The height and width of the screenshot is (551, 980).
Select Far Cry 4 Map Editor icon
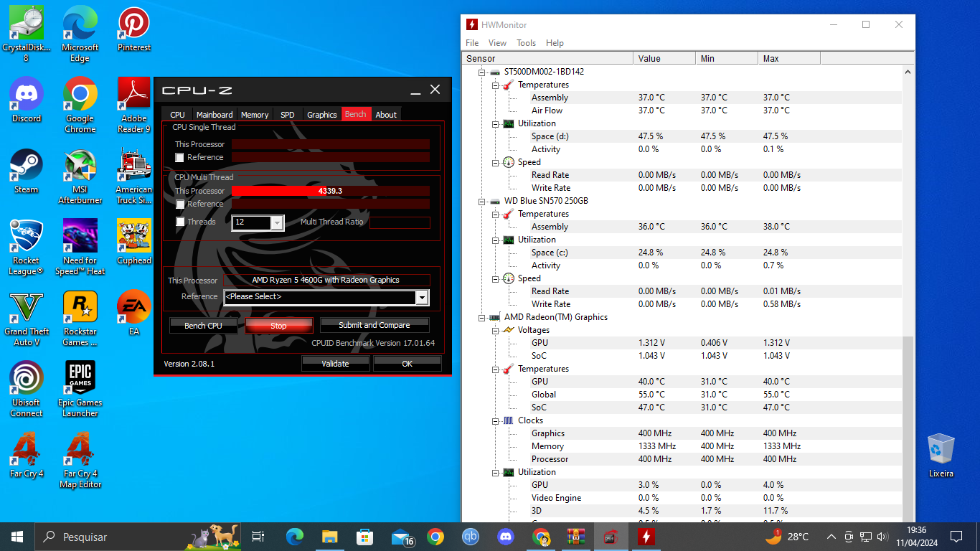click(80, 461)
